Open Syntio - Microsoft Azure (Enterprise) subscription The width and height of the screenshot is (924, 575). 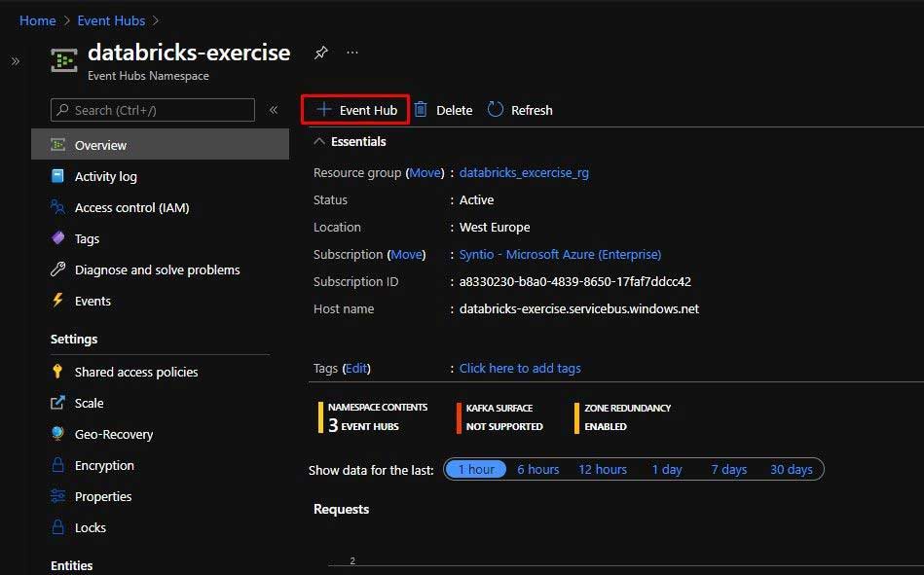tap(560, 255)
